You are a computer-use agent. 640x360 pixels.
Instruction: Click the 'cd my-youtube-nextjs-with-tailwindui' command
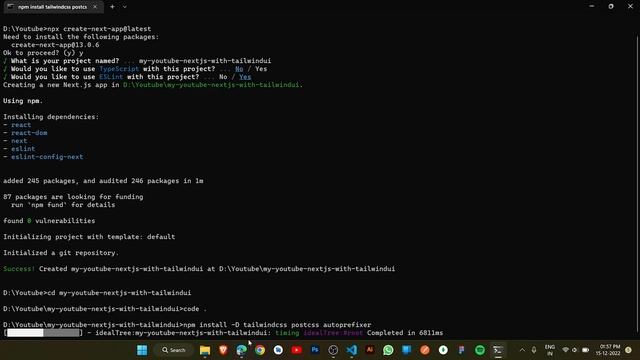[119, 293]
